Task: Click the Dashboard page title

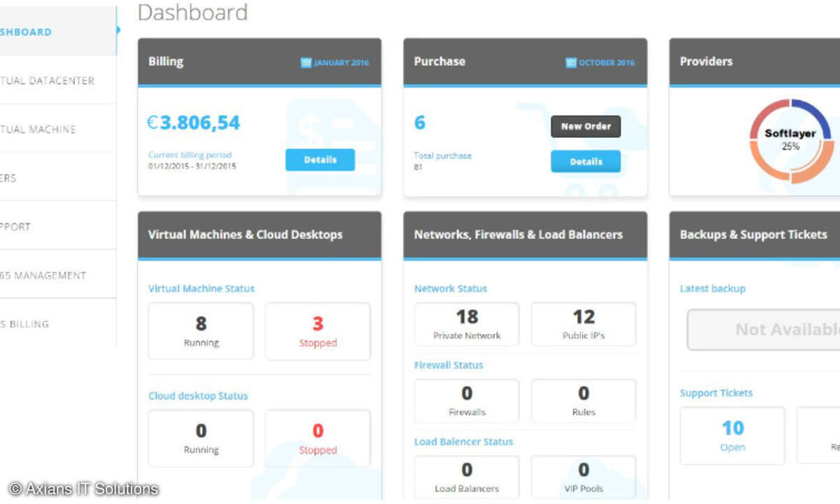Action: (x=192, y=12)
